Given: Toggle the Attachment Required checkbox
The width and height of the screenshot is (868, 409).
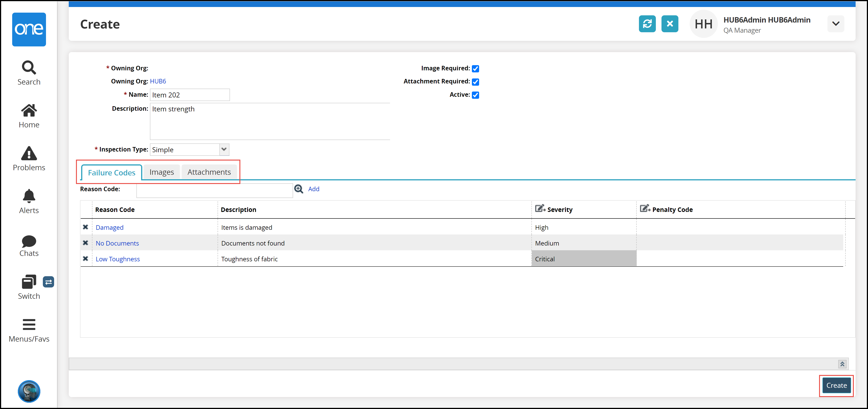Looking at the screenshot, I should 475,82.
